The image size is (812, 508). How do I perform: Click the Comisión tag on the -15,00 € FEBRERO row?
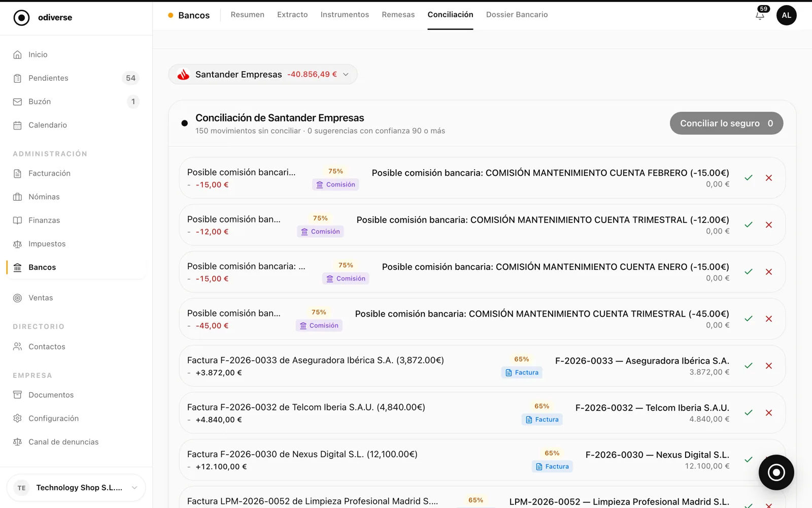coord(335,184)
